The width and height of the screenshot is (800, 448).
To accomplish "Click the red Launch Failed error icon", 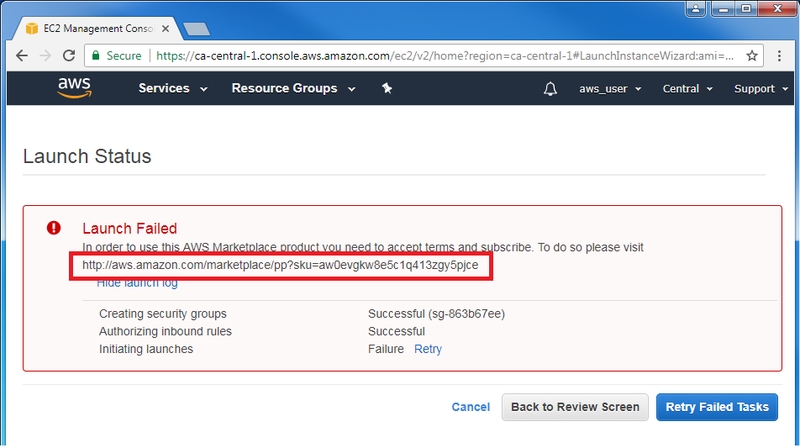I will point(53,228).
